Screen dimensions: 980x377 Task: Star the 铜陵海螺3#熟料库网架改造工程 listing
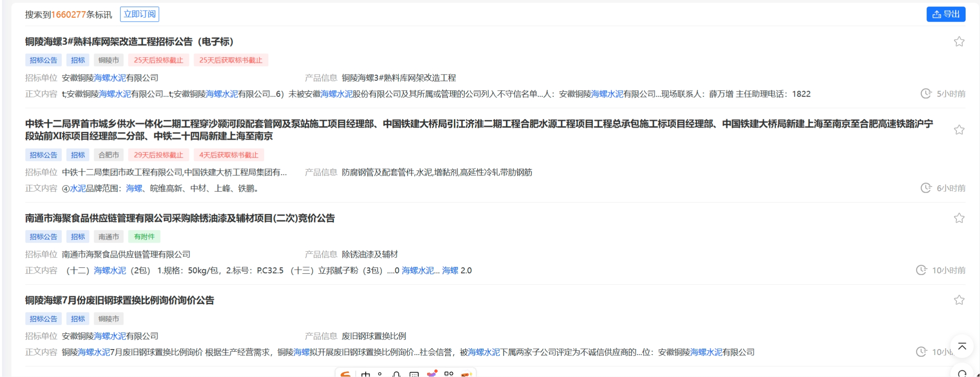[x=959, y=42]
